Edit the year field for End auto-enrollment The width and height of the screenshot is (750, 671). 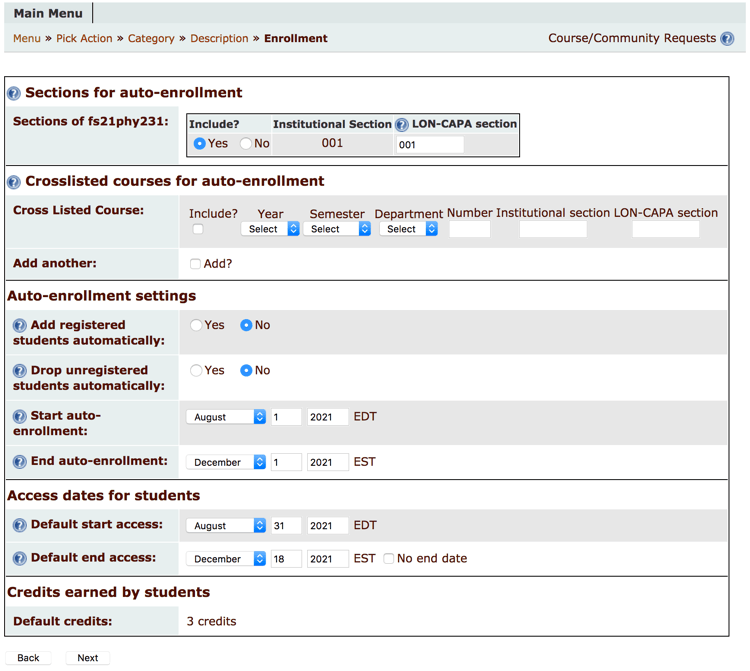[x=328, y=462]
